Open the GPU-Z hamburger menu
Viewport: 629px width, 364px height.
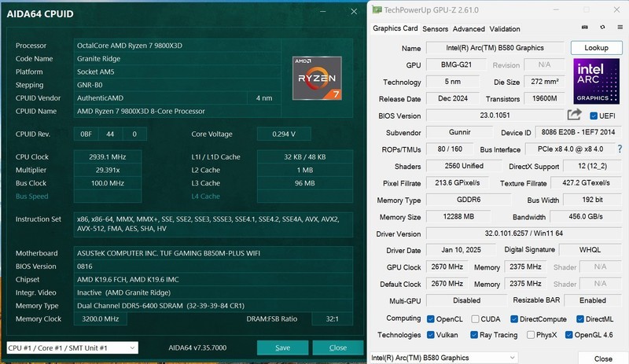click(620, 27)
